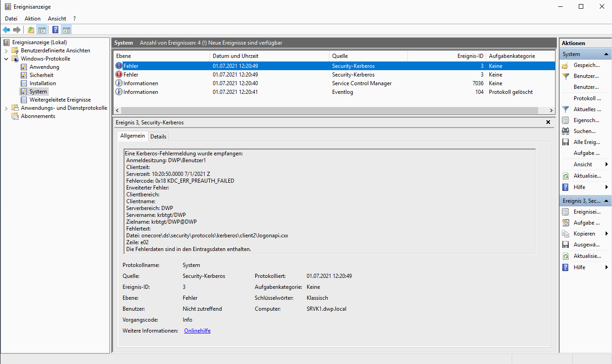Save all events via Alle Ereig... action
The width and height of the screenshot is (612, 364).
586,142
